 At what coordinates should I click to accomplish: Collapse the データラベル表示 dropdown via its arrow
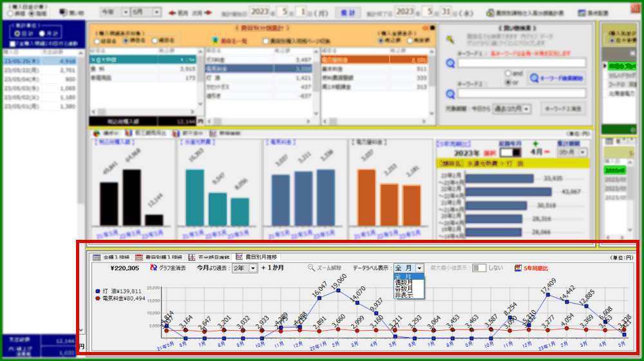click(419, 268)
